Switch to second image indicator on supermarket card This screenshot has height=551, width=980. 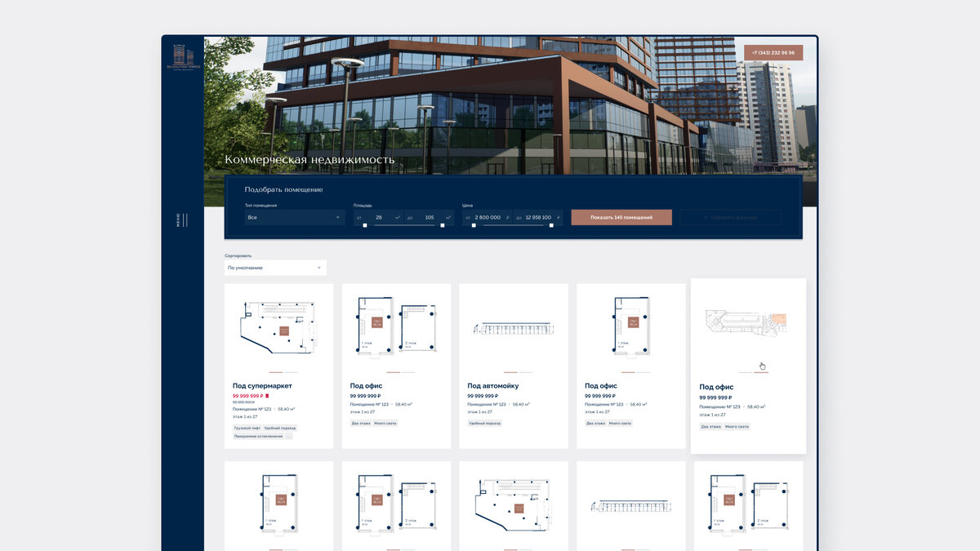click(x=290, y=372)
